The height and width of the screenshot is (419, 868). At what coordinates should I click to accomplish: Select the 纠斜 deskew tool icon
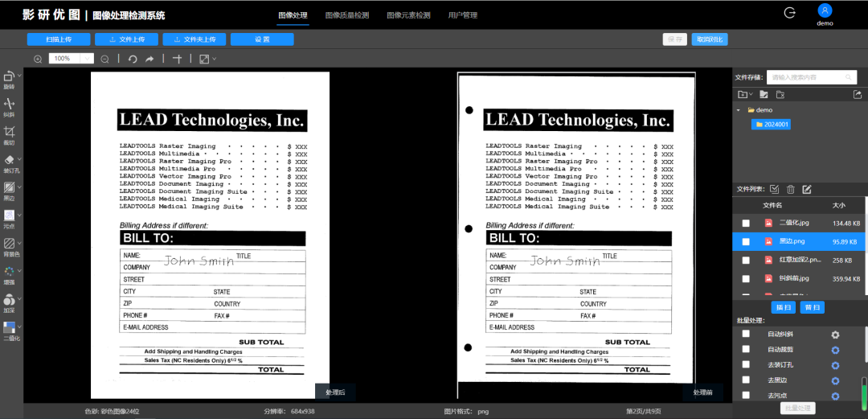(x=9, y=103)
